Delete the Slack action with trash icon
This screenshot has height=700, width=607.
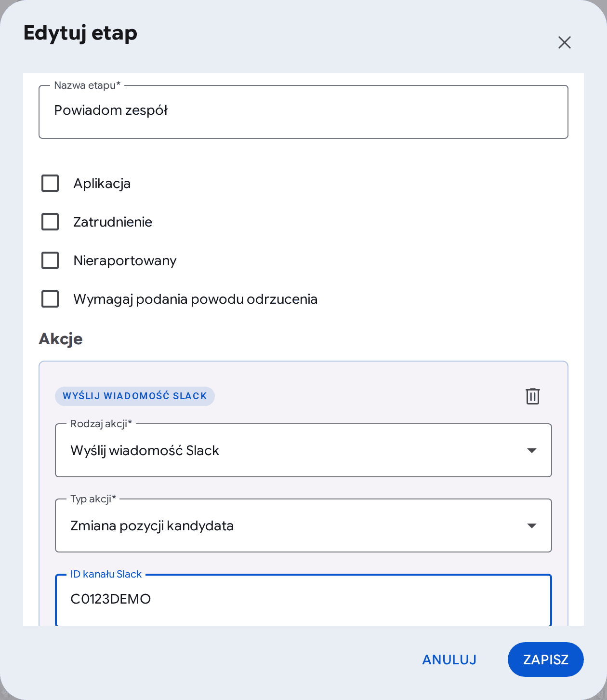(x=532, y=396)
